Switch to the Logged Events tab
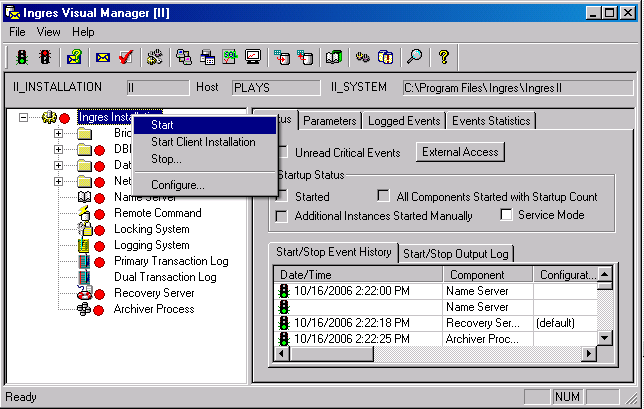Viewport: 644px width, 409px height. tap(404, 121)
